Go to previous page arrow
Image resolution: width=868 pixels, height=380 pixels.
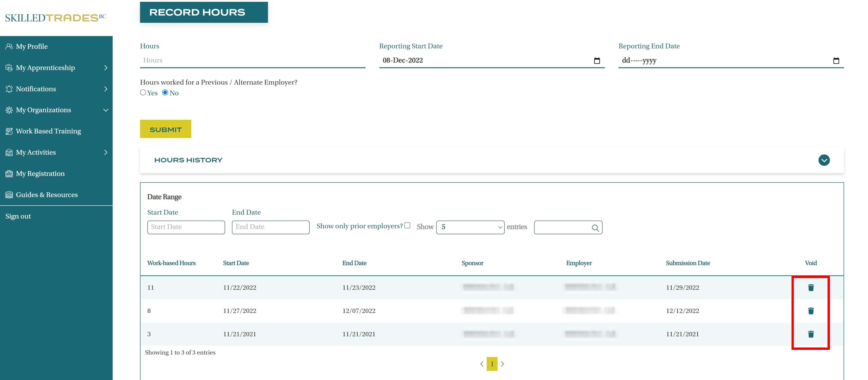[481, 364]
